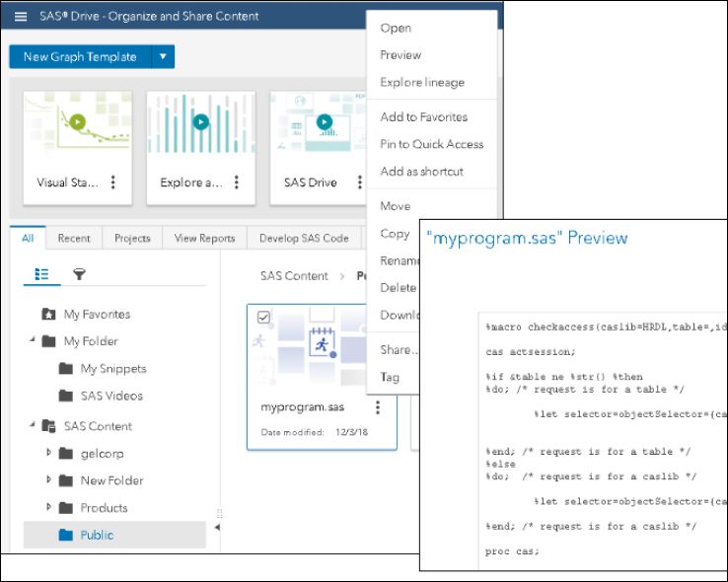Click the Products folder icon
The width and height of the screenshot is (728, 582).
(x=66, y=508)
